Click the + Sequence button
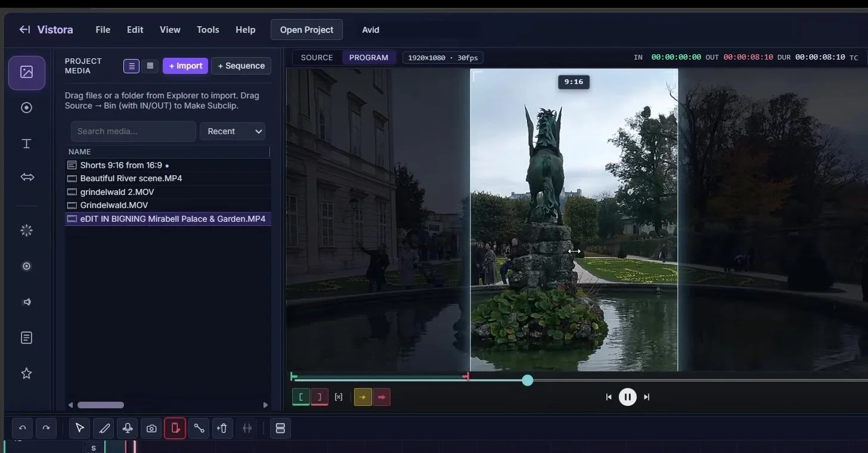 (x=241, y=66)
